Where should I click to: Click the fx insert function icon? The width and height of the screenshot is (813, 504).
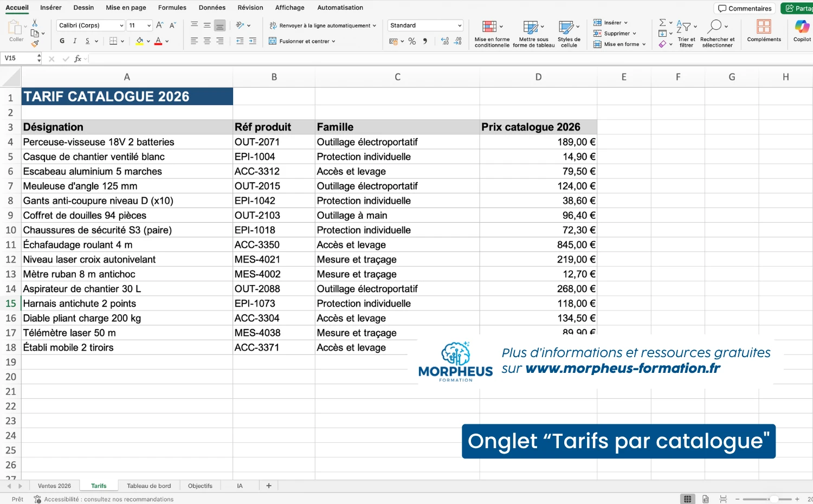(78, 59)
